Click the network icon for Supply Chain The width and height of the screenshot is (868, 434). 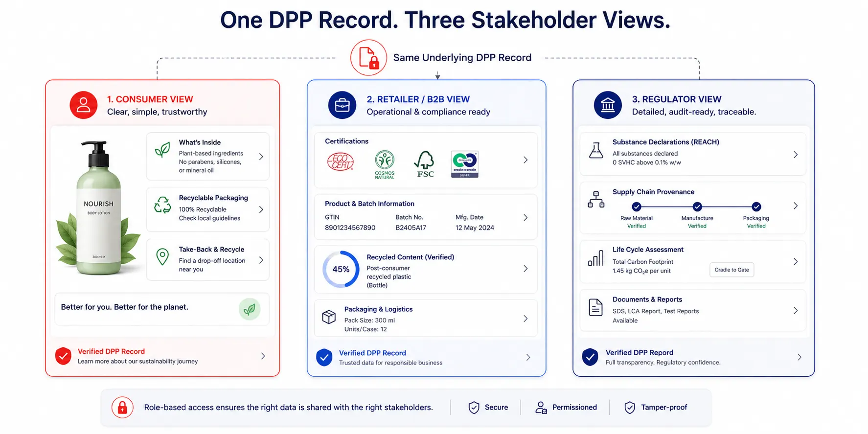[596, 200]
